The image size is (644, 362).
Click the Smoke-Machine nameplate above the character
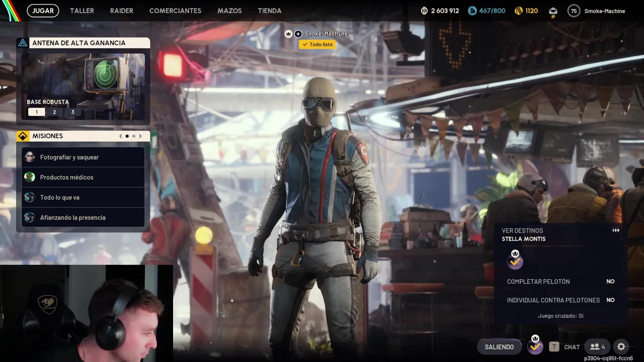[327, 34]
